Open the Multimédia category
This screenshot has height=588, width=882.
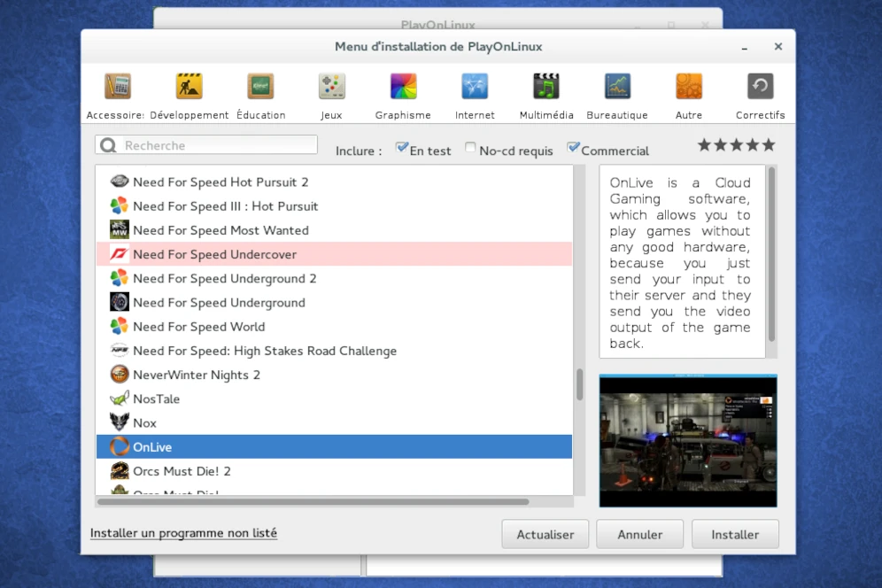click(546, 97)
